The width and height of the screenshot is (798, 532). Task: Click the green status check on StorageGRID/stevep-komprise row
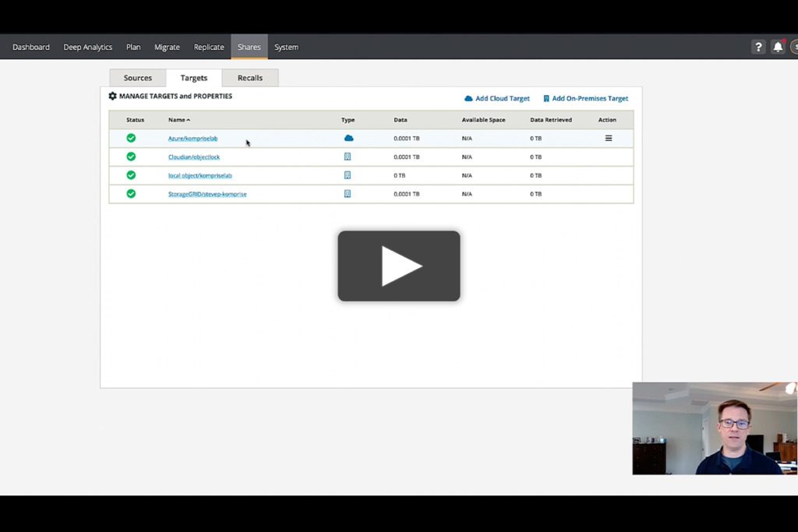point(131,193)
